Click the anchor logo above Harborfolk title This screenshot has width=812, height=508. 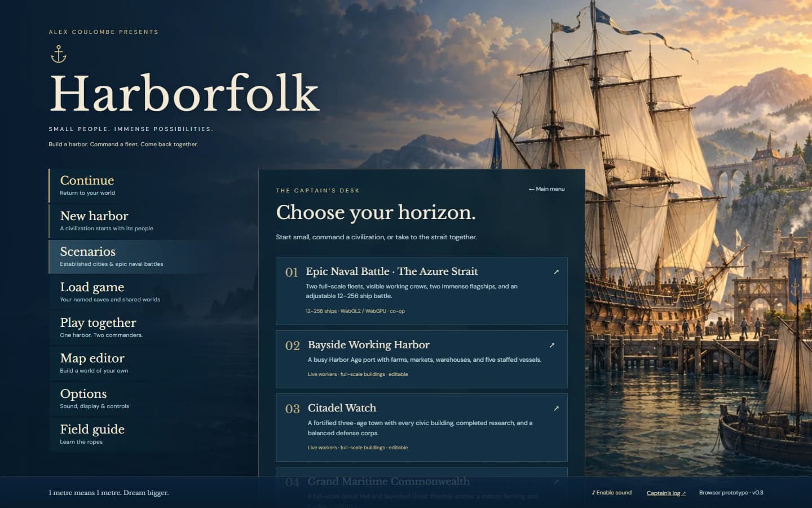coord(59,54)
